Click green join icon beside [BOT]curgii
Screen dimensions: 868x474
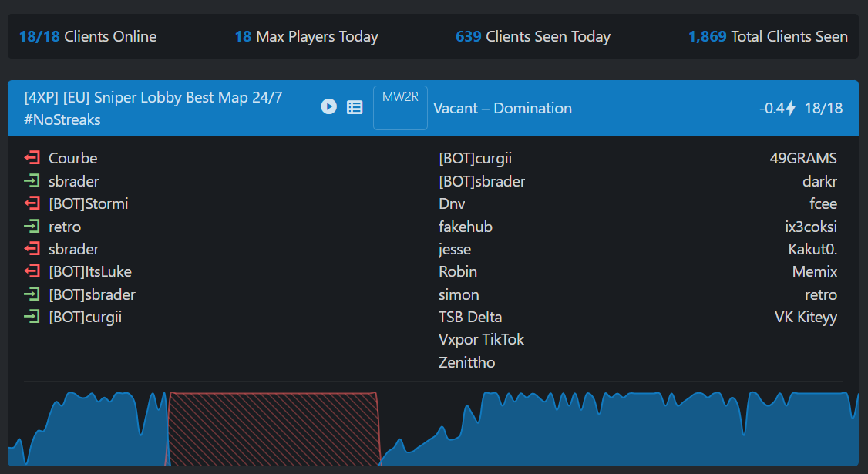pyautogui.click(x=32, y=317)
